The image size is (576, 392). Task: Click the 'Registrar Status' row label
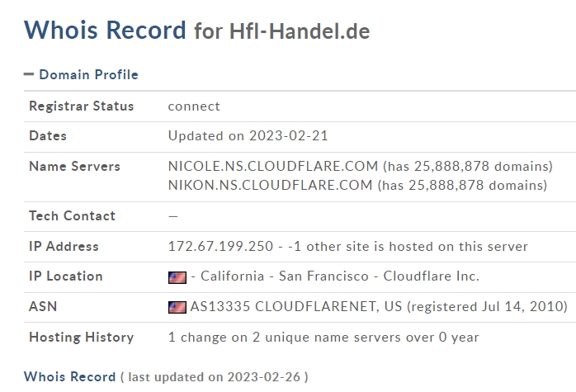pos(82,106)
